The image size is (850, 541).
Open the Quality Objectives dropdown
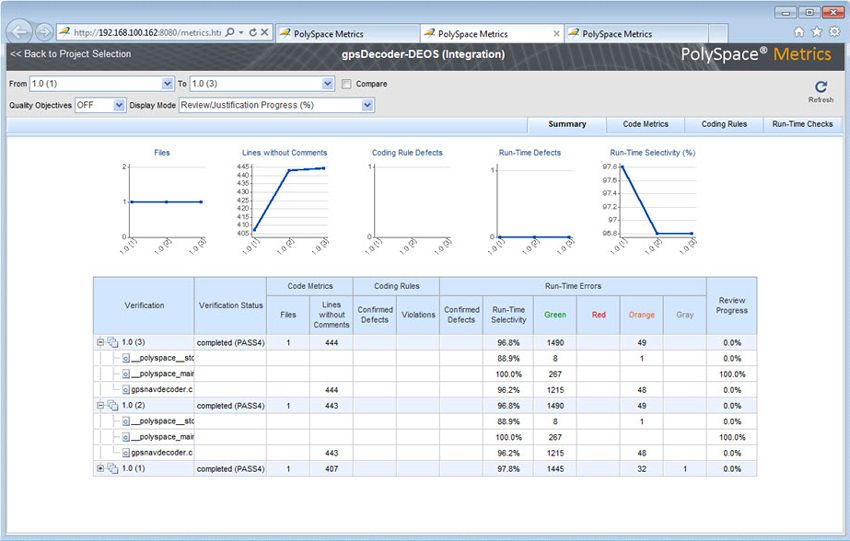tap(119, 105)
